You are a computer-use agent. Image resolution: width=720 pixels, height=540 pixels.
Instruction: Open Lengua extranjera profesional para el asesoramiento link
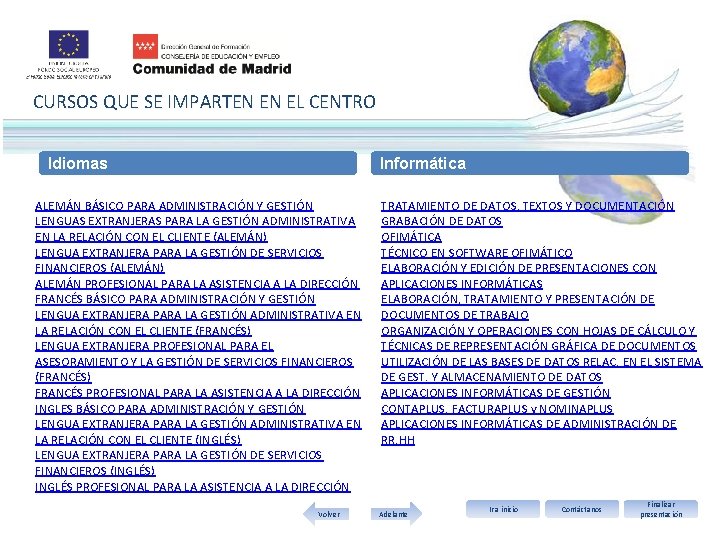coord(194,361)
